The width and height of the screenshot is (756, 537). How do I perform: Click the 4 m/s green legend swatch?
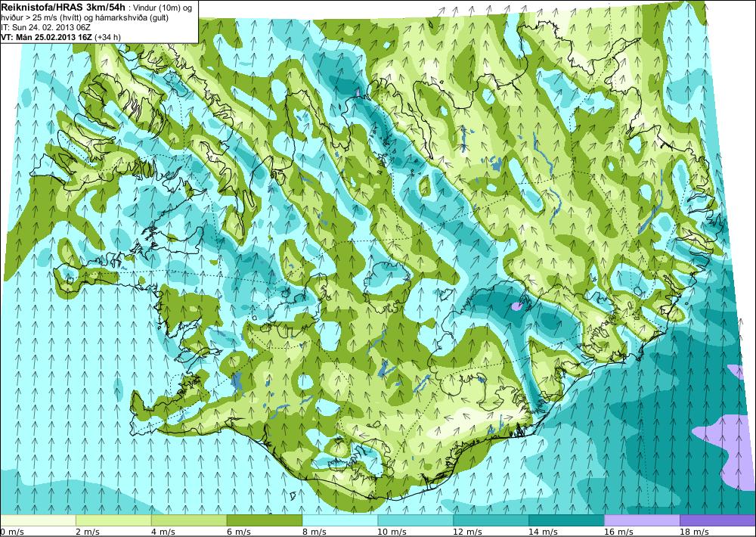click(x=189, y=520)
